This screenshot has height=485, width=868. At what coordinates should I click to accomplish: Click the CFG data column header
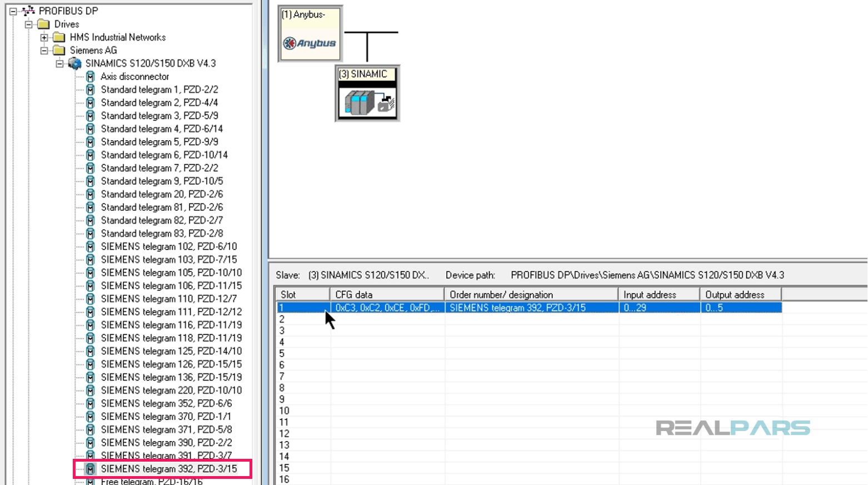(x=387, y=294)
